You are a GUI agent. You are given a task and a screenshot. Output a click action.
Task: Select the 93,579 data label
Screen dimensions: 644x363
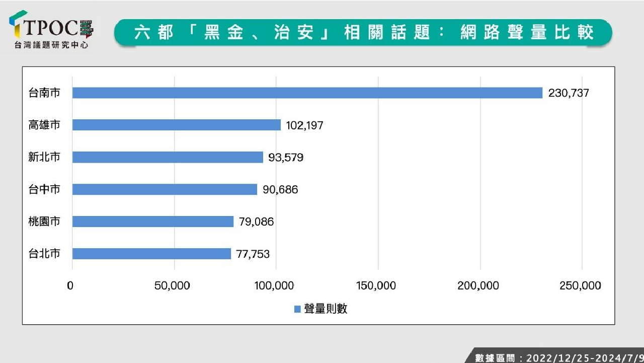(x=286, y=158)
